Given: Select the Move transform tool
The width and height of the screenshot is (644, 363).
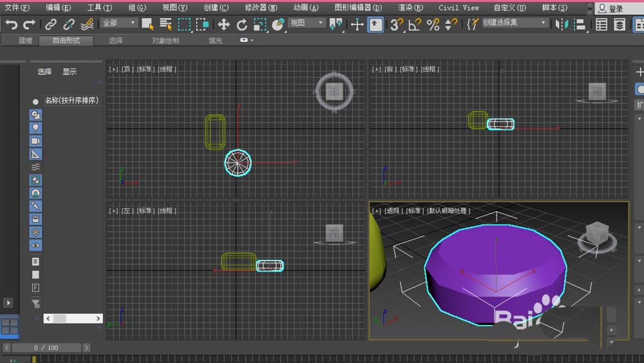Looking at the screenshot, I should pos(223,25).
